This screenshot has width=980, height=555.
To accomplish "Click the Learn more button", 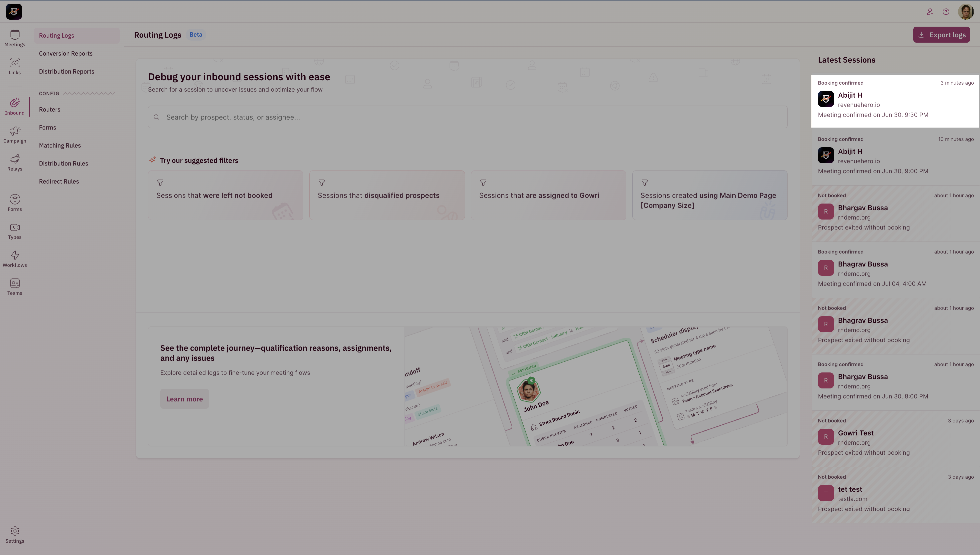I will pyautogui.click(x=185, y=399).
